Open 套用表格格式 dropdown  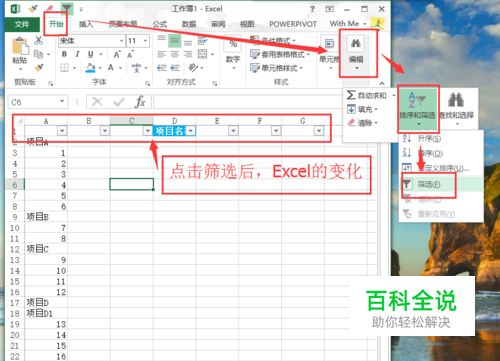click(x=280, y=54)
